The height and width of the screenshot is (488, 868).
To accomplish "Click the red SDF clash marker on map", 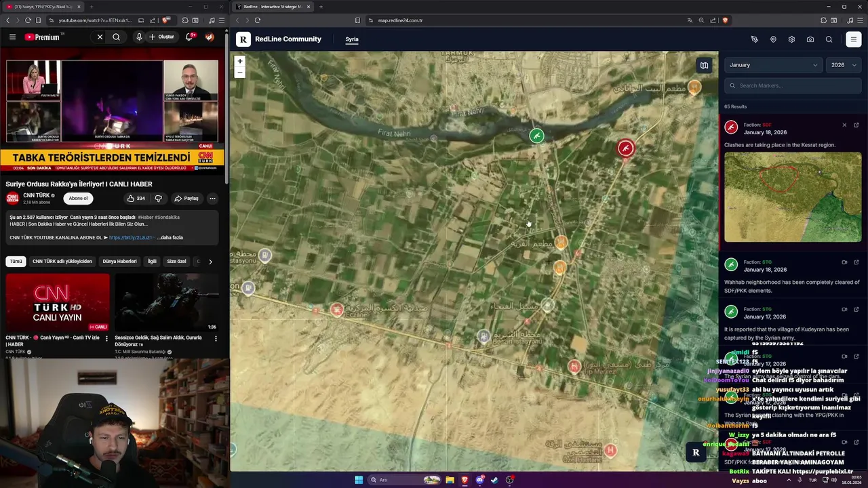I will tap(625, 148).
